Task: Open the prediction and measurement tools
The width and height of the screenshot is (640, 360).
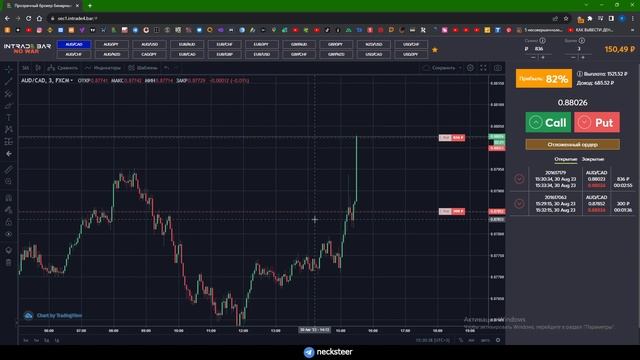Action: coord(9,142)
